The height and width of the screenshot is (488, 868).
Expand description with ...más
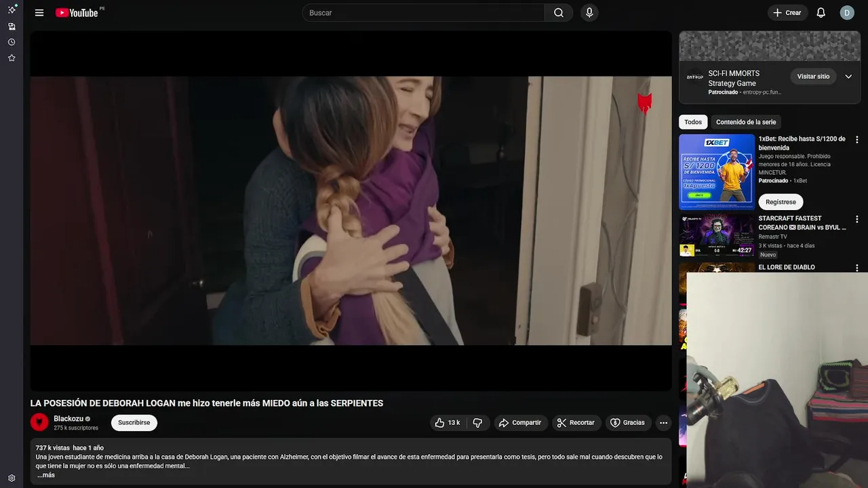[x=46, y=475]
